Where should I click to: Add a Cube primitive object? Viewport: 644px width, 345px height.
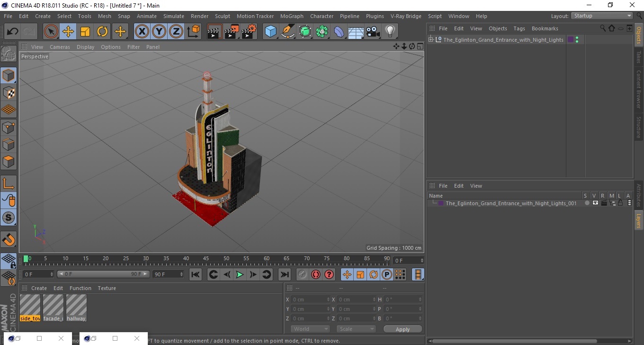coord(271,32)
